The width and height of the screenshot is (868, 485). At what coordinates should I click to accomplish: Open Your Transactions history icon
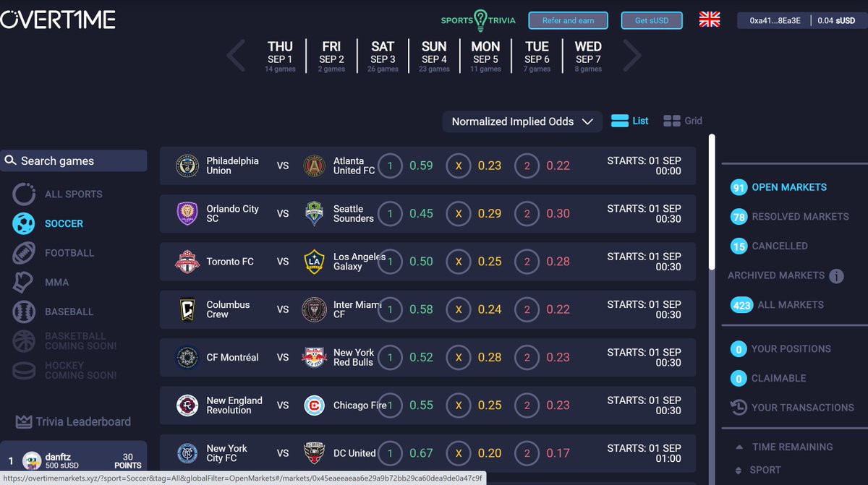click(739, 407)
